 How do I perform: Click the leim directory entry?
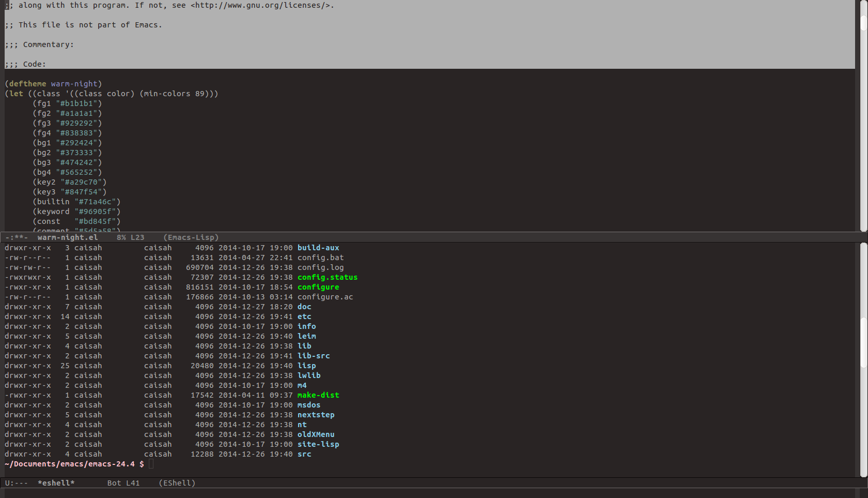306,336
